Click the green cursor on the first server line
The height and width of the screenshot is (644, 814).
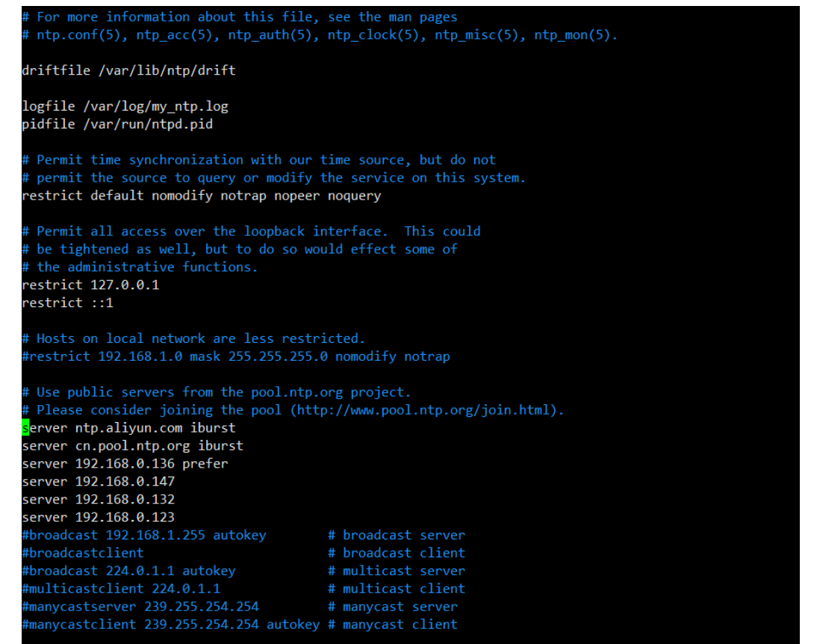tap(26, 428)
